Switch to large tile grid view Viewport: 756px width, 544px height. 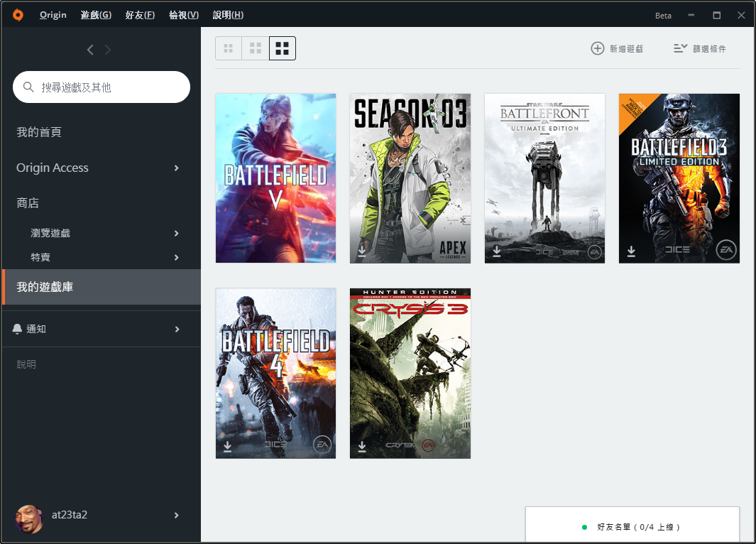282,48
